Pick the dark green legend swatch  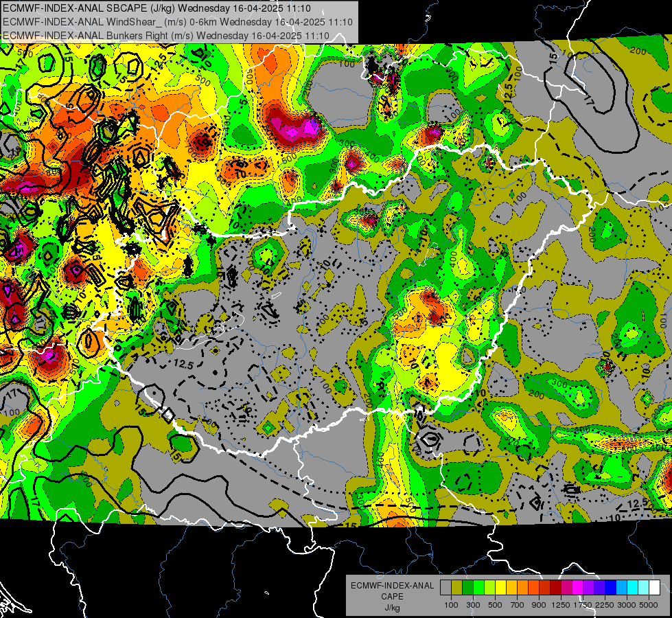click(x=467, y=587)
